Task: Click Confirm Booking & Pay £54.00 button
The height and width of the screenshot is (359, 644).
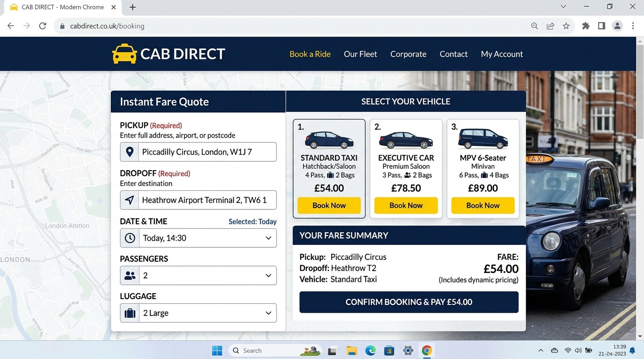Action: tap(409, 302)
